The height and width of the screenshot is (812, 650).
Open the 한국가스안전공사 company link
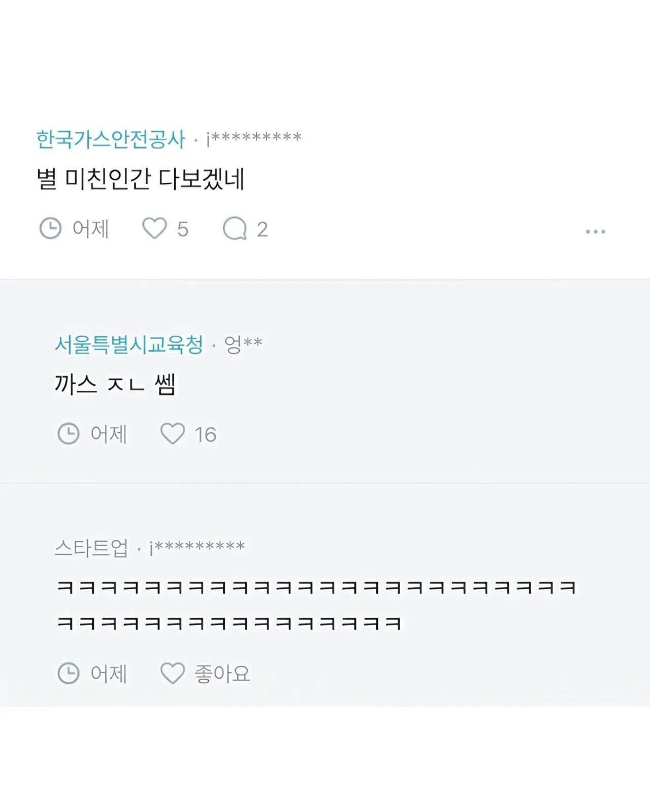pos(111,139)
